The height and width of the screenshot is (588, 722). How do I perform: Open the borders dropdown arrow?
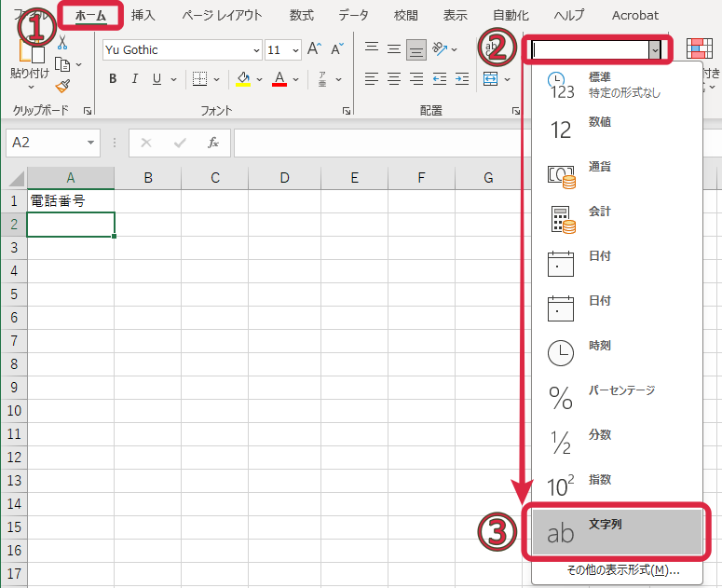pyautogui.click(x=216, y=79)
